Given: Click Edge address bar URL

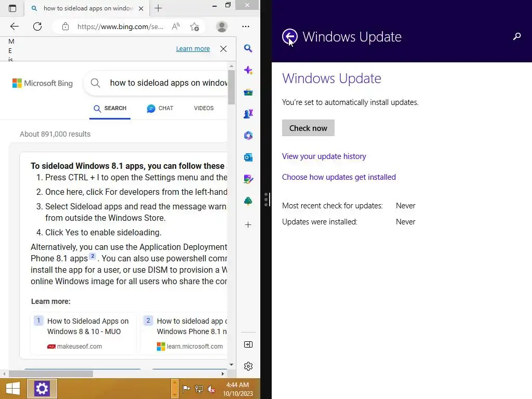Looking at the screenshot, I should (x=120, y=26).
